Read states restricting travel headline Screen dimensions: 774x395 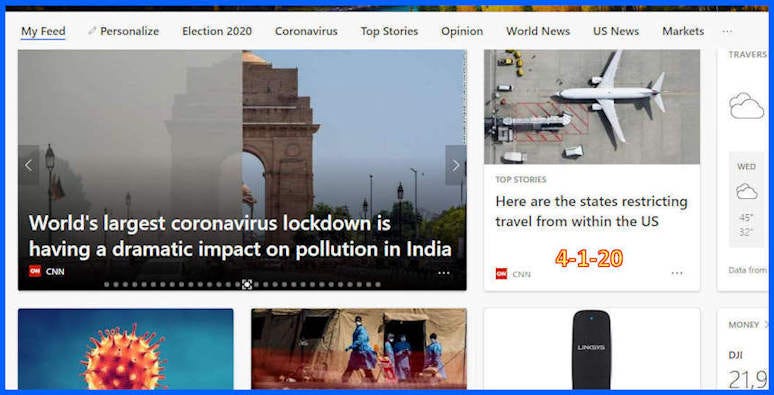pos(591,211)
